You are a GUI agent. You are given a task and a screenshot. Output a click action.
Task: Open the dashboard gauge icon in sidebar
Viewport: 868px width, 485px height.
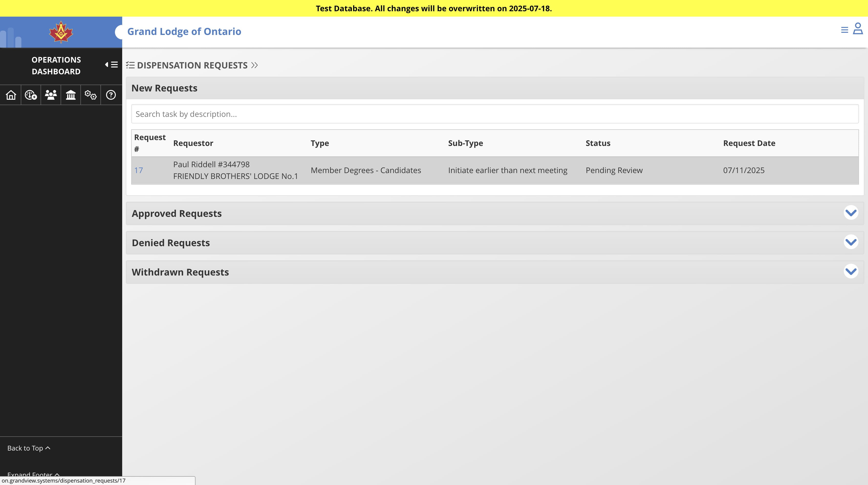(x=31, y=95)
